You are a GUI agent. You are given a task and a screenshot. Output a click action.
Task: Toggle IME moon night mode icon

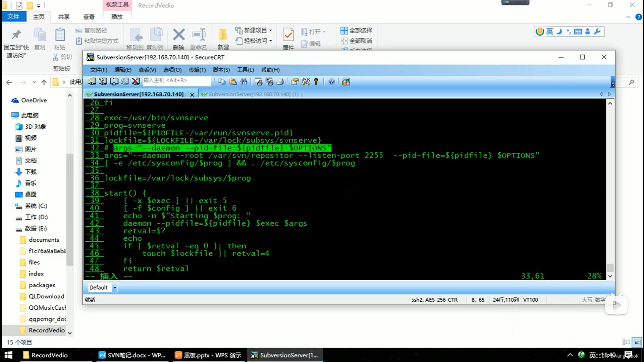coord(559,32)
